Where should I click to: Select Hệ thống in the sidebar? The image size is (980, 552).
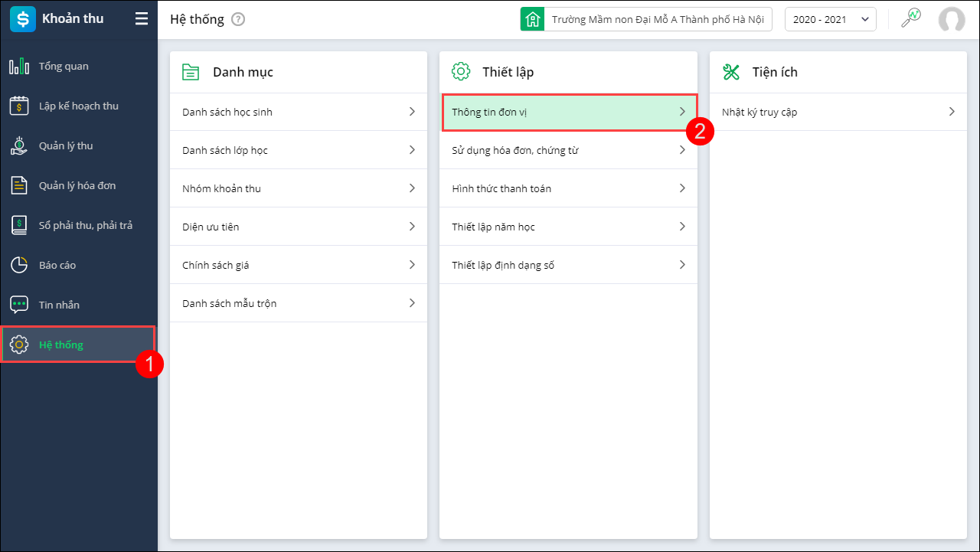[x=61, y=345]
